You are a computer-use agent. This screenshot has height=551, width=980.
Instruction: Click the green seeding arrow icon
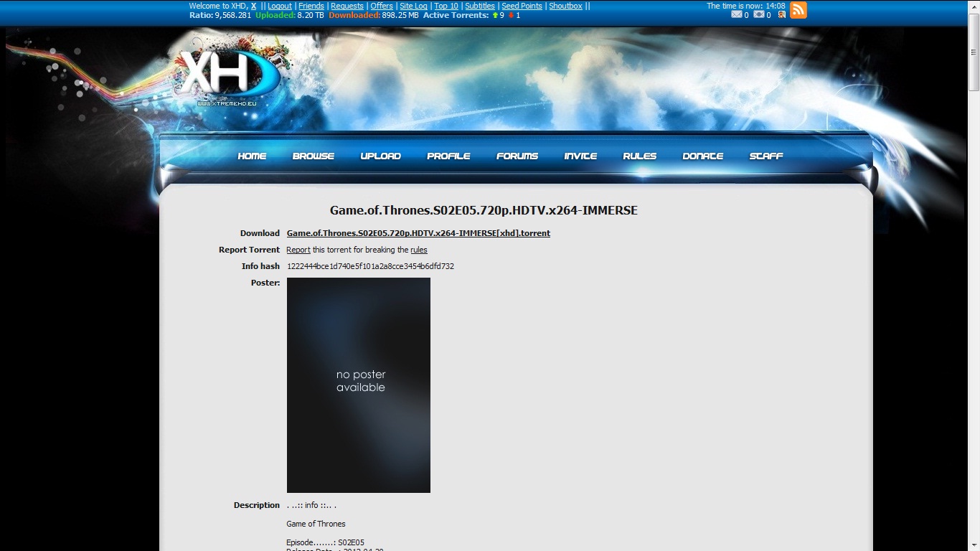tap(495, 15)
